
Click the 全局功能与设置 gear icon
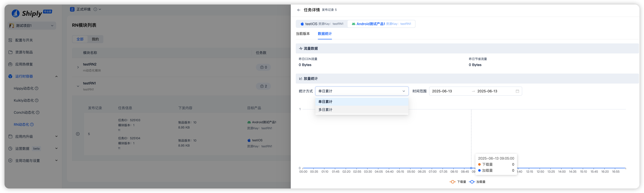(x=10, y=160)
